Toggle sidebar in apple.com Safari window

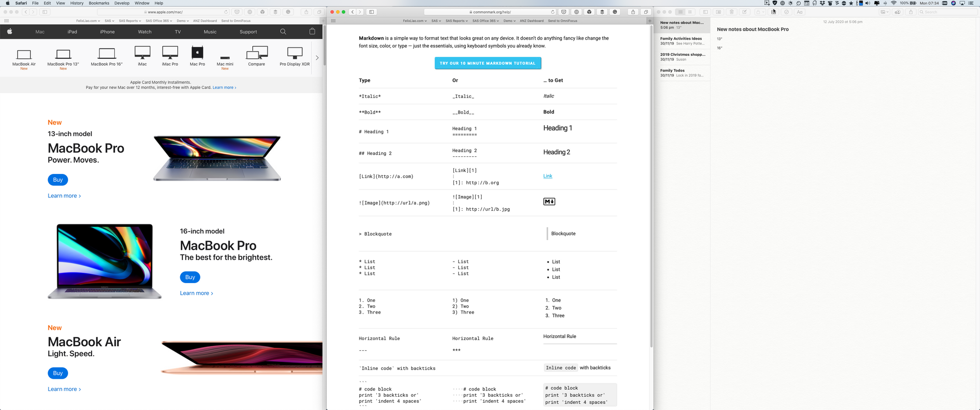point(45,12)
